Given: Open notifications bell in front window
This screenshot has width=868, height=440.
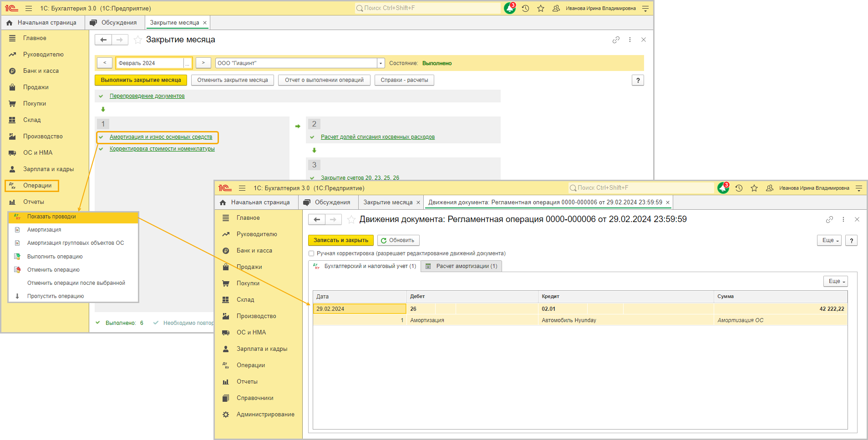Looking at the screenshot, I should 723,188.
